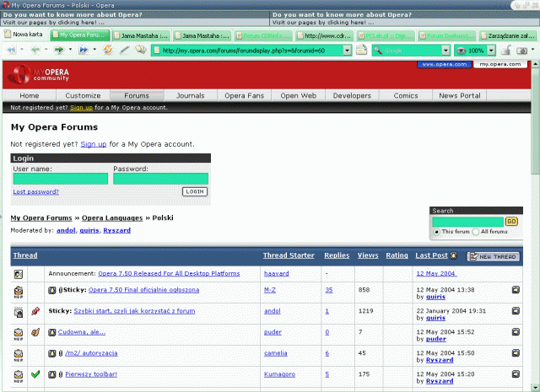Click the lock security icon in toolbar
Image resolution: width=540 pixels, height=392 pixels.
pyautogui.click(x=505, y=51)
